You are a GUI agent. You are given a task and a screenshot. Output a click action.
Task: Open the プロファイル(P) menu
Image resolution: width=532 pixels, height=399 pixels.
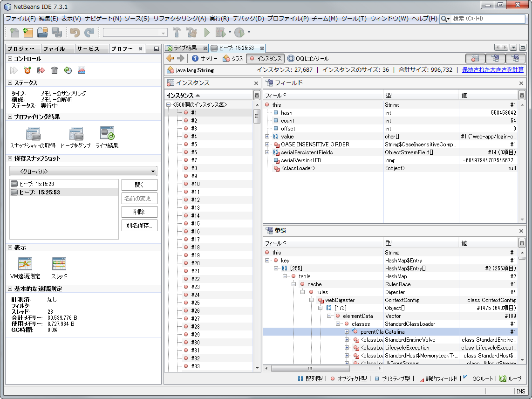(x=288, y=19)
